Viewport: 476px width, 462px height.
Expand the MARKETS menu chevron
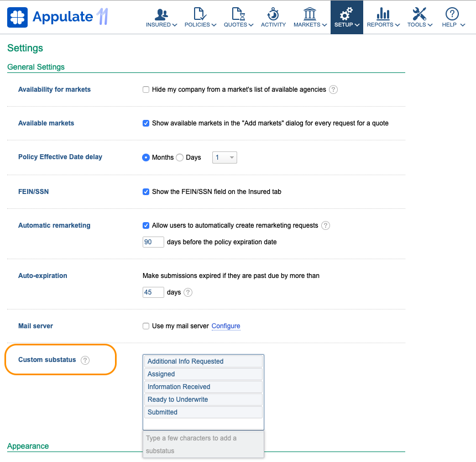tap(324, 25)
